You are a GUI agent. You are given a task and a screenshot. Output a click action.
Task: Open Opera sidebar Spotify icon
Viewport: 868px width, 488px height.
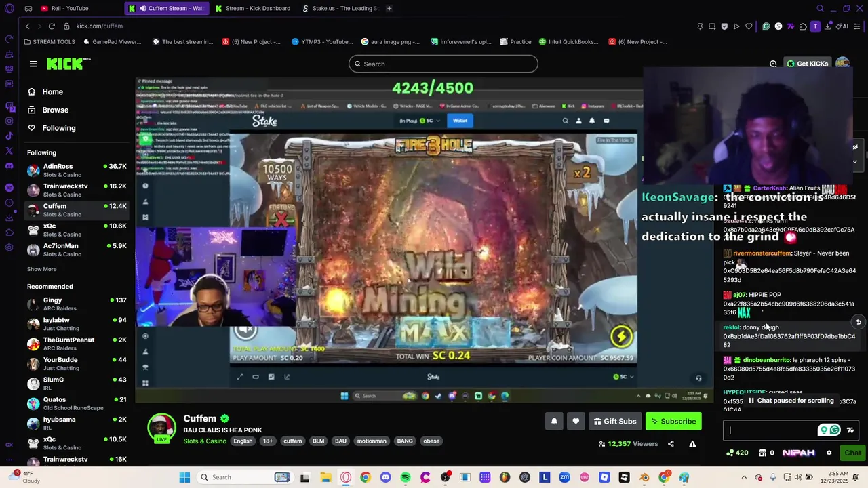point(9,188)
